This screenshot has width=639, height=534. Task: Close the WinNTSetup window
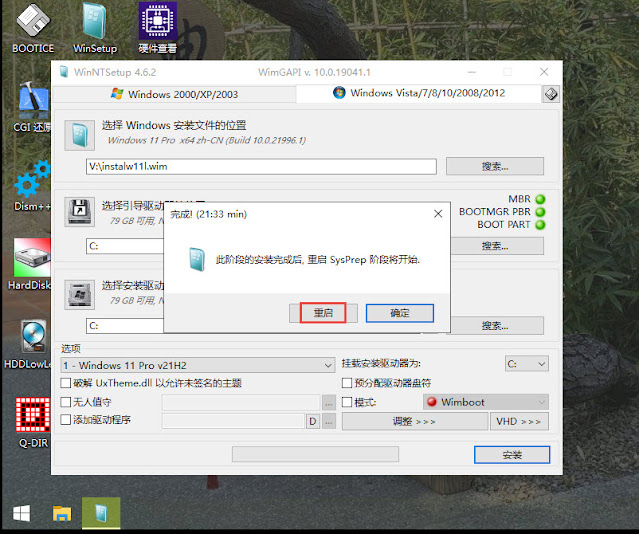[x=544, y=72]
